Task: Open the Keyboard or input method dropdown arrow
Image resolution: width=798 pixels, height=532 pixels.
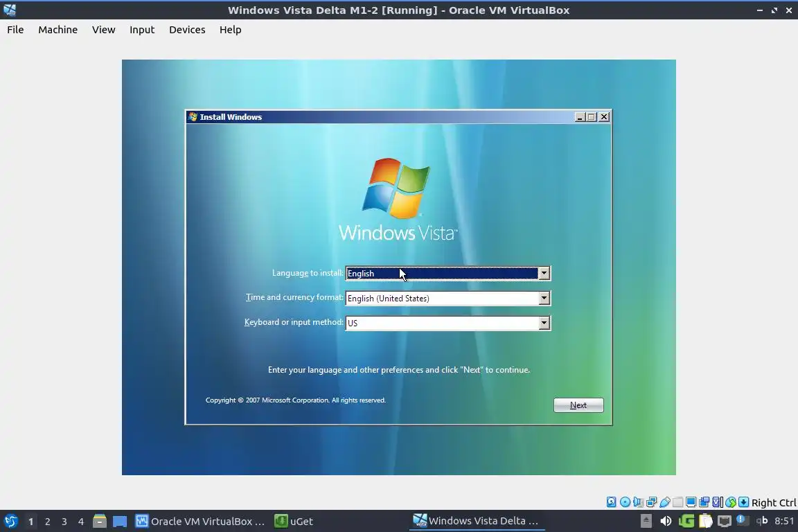Action: [x=544, y=323]
